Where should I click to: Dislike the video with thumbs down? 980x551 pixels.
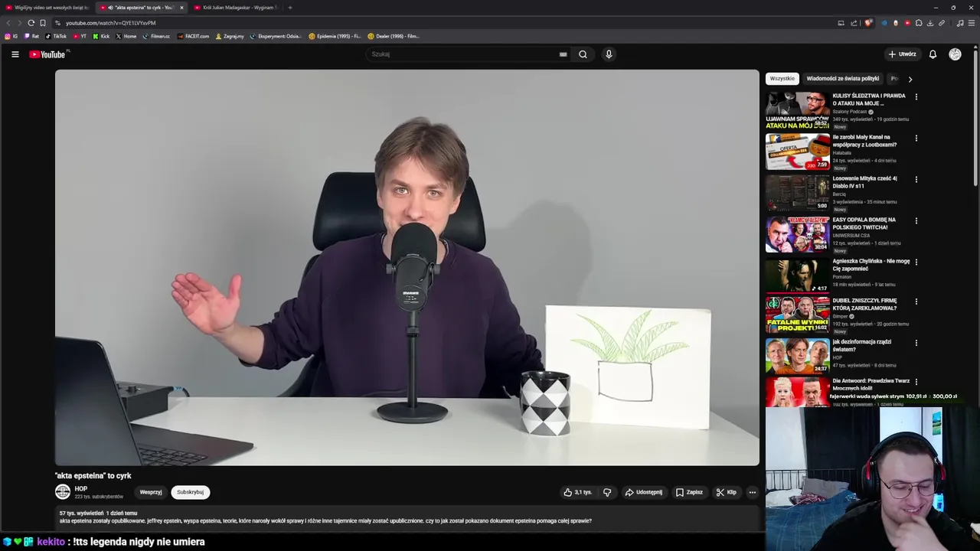[607, 492]
